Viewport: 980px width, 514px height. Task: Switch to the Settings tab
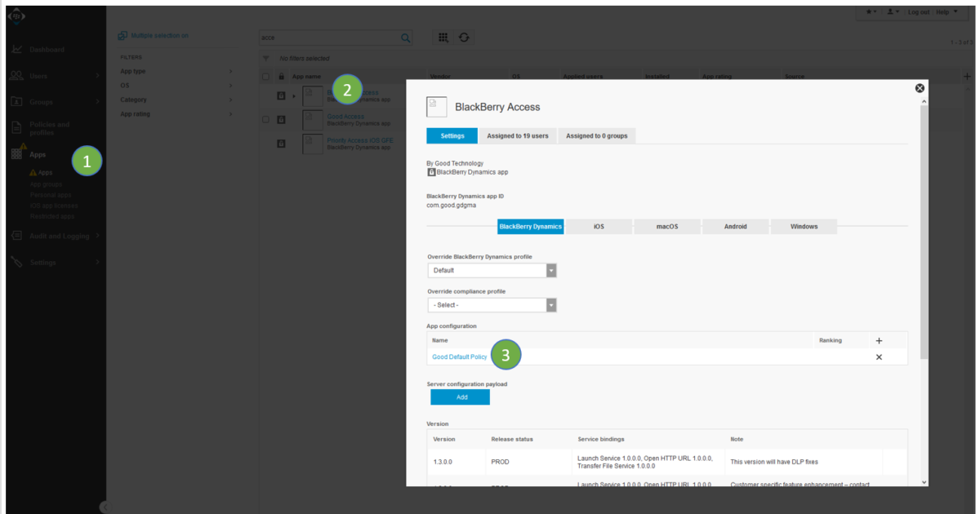(x=452, y=135)
